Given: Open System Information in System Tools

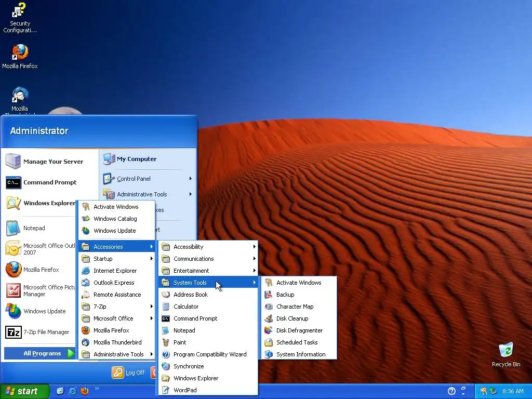Looking at the screenshot, I should click(x=299, y=354).
